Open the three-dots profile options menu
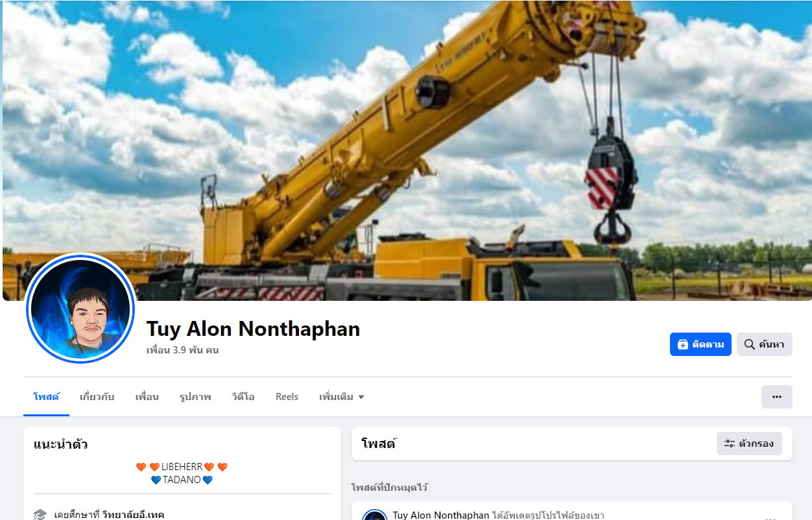Image resolution: width=812 pixels, height=520 pixels. [776, 397]
